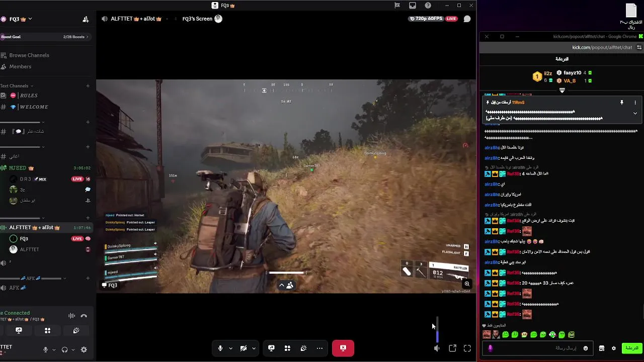
Task: Add channel next to the AFK category
Action: coord(88,278)
